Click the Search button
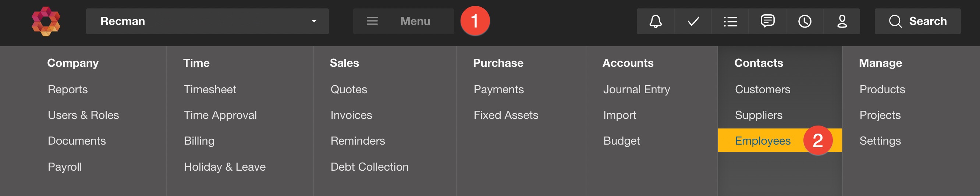 pos(917,21)
